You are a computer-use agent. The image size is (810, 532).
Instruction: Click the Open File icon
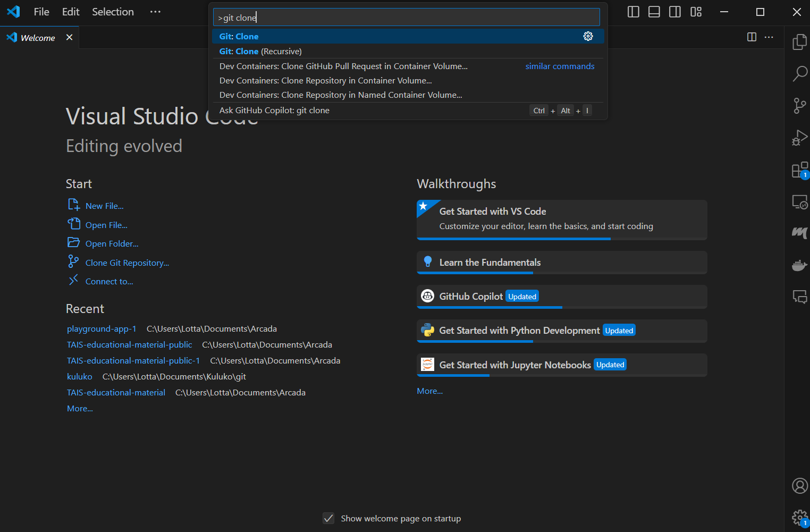point(74,224)
